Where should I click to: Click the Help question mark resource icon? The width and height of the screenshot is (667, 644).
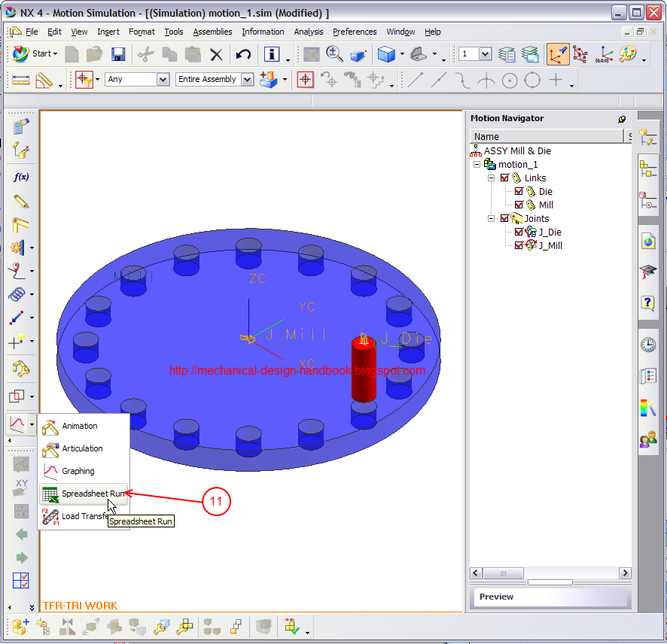pos(648,303)
